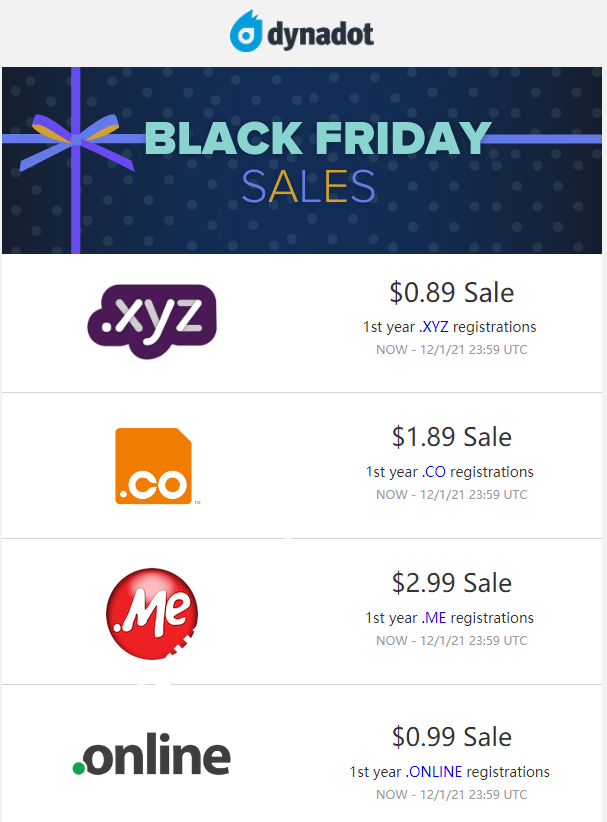Click the Dynadot logo at top
This screenshot has width=607, height=822.
click(302, 32)
